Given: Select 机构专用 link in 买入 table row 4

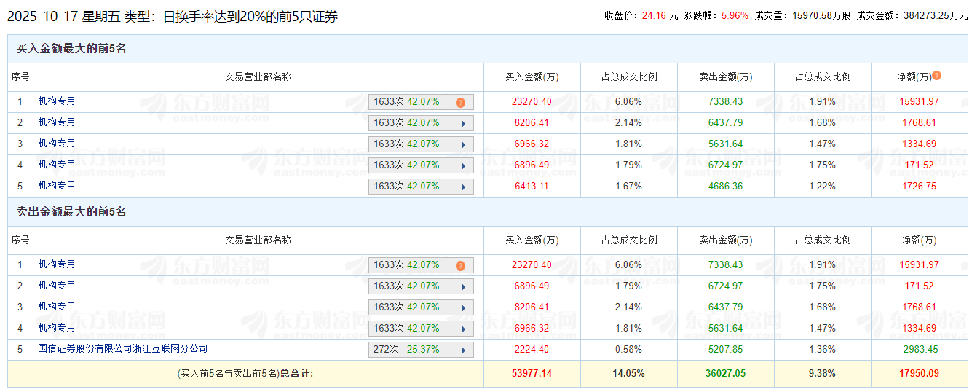Looking at the screenshot, I should 57,165.
